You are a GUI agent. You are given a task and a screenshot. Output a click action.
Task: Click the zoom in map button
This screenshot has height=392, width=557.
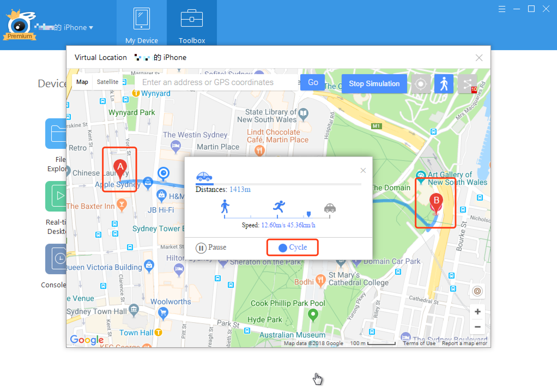[478, 312]
